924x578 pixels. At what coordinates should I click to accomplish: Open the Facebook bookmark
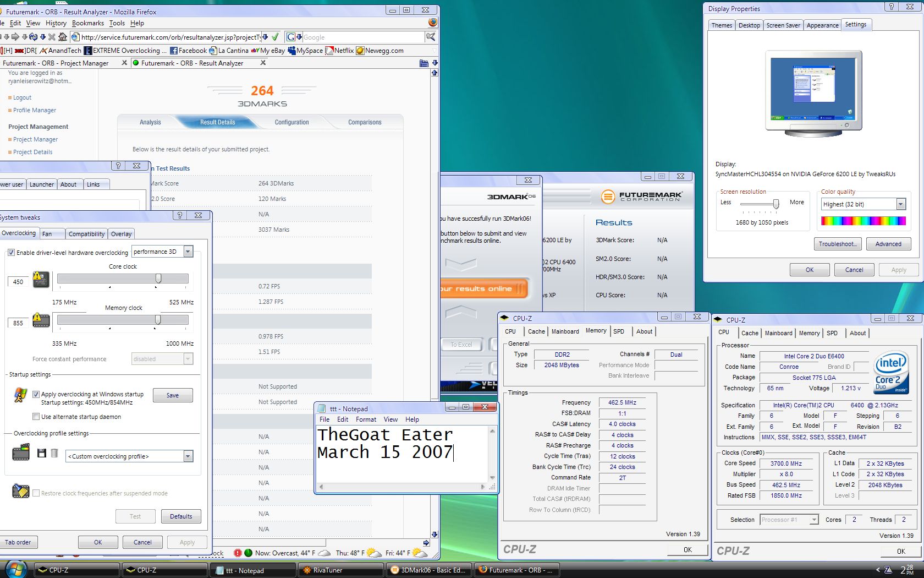pos(189,51)
